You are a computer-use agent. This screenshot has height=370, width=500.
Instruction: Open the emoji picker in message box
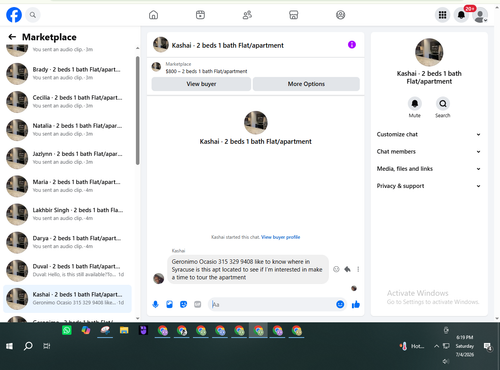pos(340,304)
